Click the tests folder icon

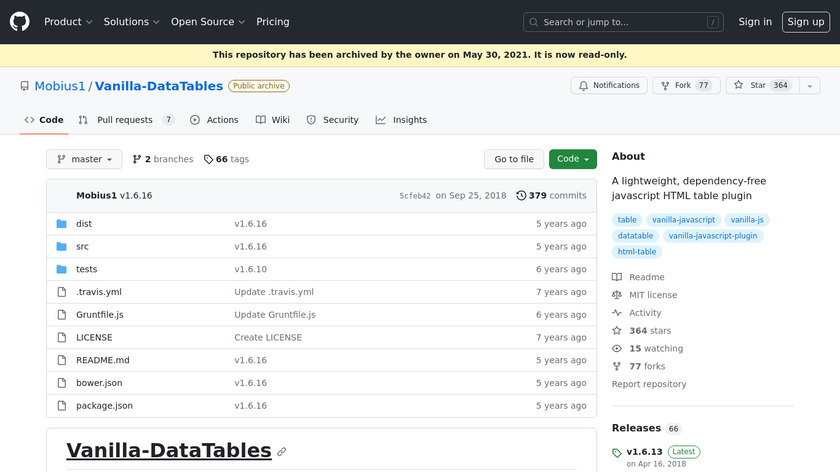62,269
